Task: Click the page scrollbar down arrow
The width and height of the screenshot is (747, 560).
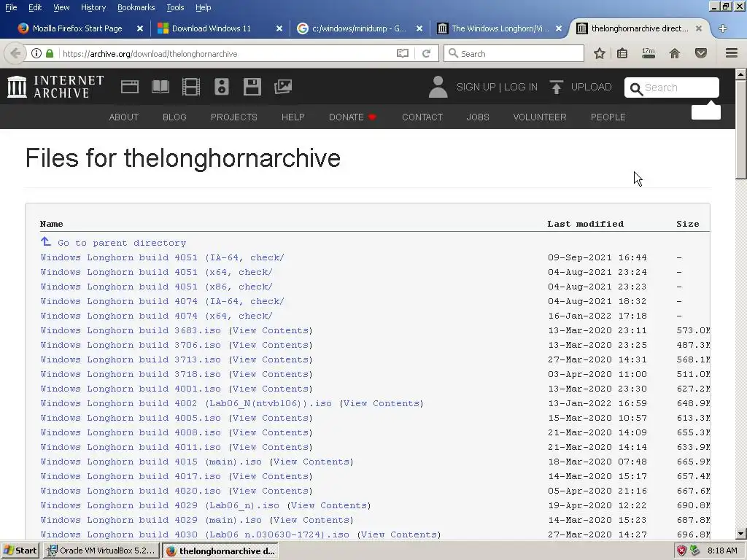Action: [x=741, y=534]
